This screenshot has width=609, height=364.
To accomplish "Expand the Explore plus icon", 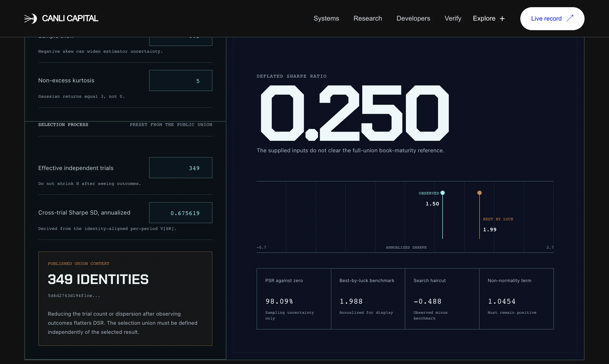I will click(x=502, y=19).
